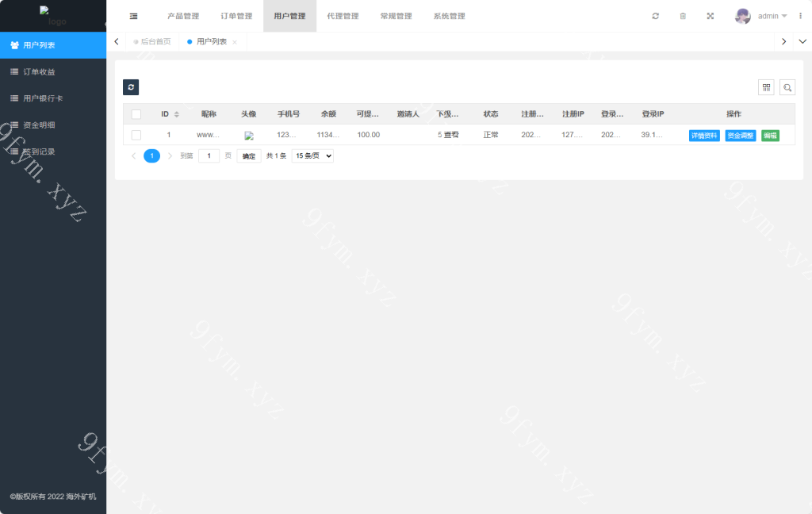Click the user avatar thumbnail in row 1

pos(249,135)
